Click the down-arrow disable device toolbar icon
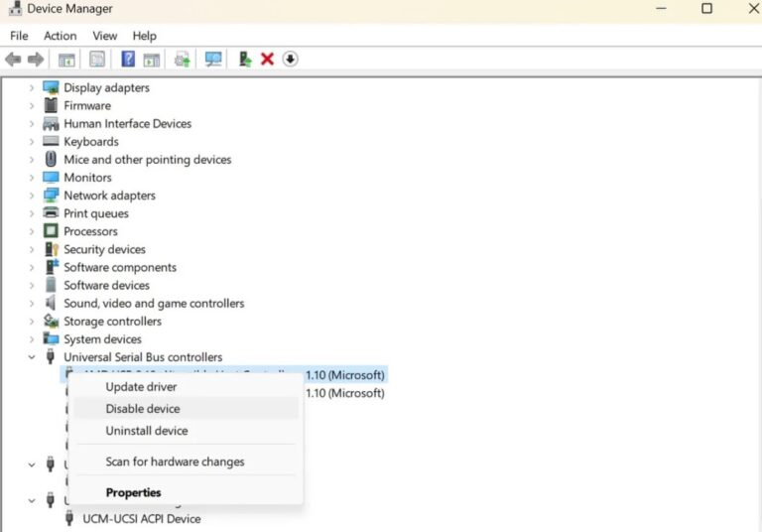 click(290, 60)
